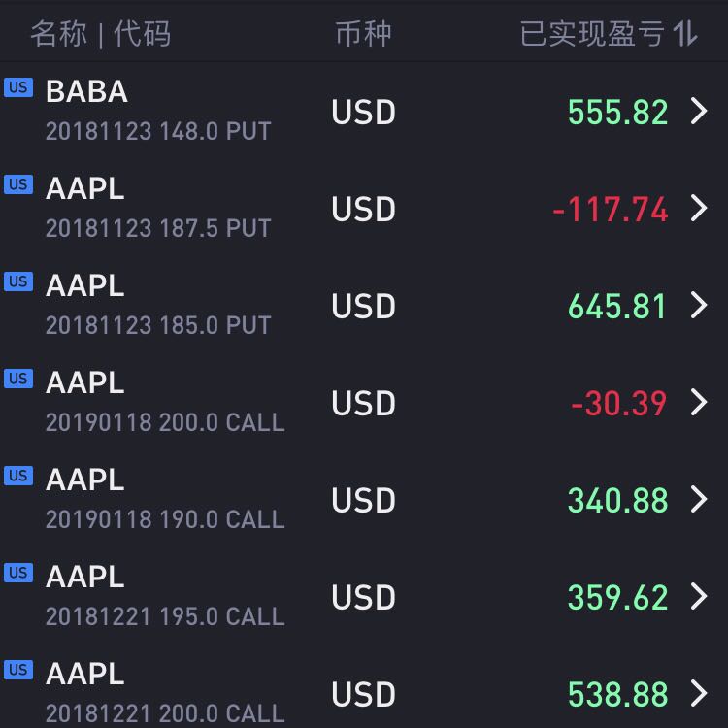Open the chevron beside 359.62
Screen dimensions: 728x728
(x=699, y=596)
